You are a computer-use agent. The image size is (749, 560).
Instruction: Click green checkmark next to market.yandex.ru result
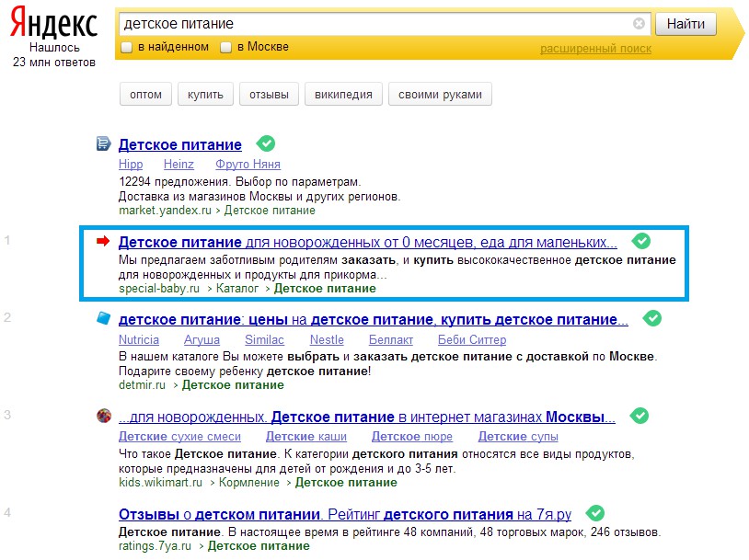266,143
